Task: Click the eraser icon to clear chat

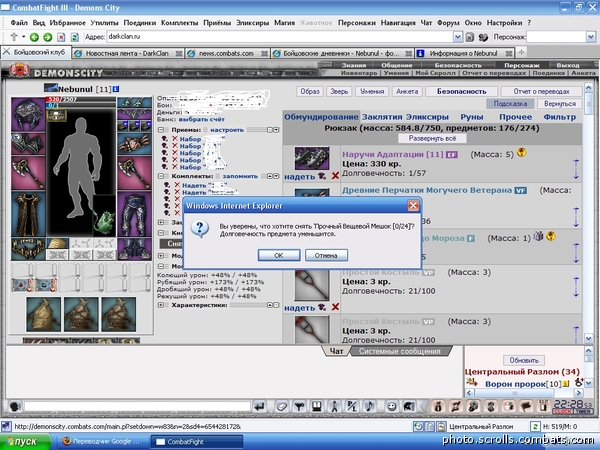Action: tap(282, 406)
